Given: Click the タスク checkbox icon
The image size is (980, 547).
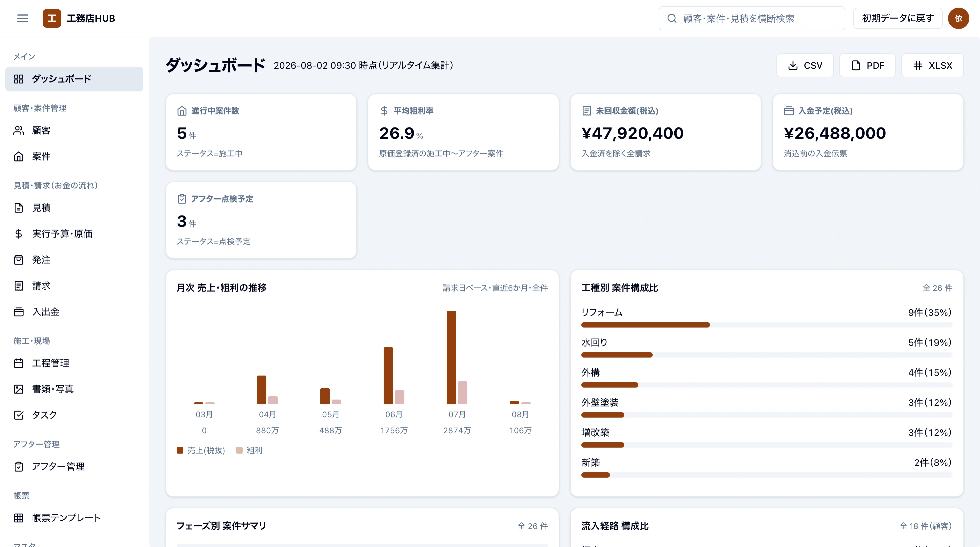Looking at the screenshot, I should (x=19, y=415).
